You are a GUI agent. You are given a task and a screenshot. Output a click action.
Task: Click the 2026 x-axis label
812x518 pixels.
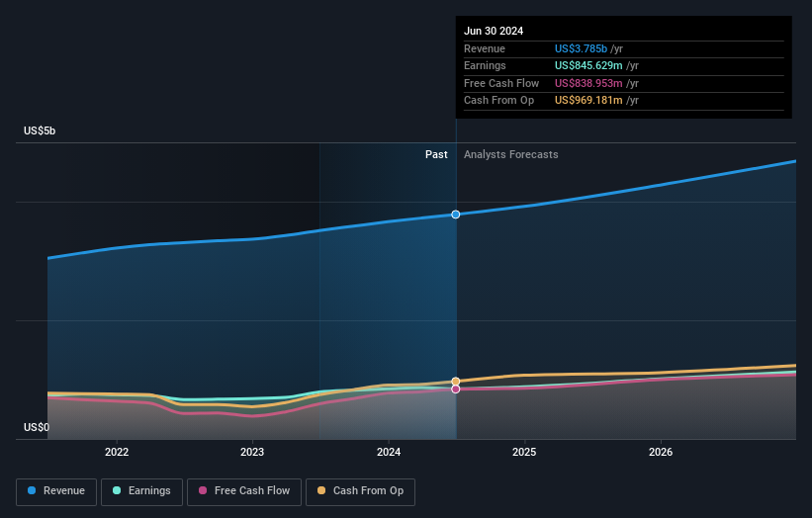pos(661,452)
